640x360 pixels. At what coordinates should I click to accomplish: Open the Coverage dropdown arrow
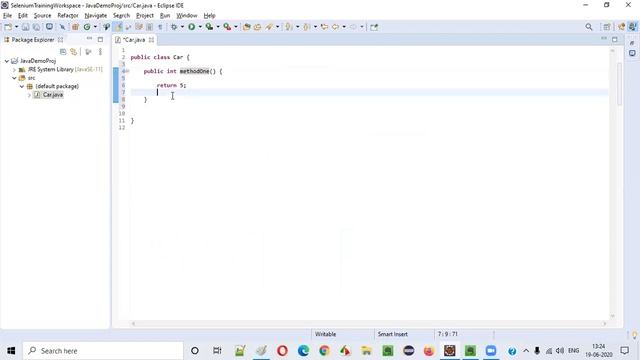coord(218,27)
